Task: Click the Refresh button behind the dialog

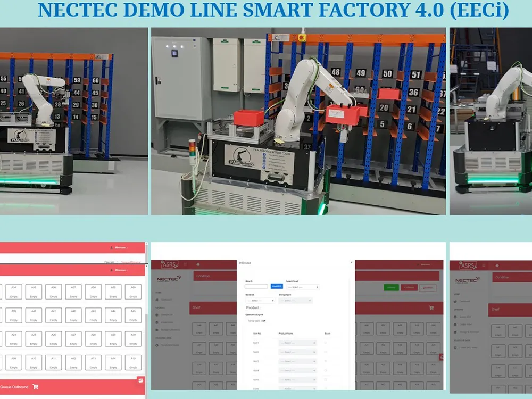Action: coord(428,288)
